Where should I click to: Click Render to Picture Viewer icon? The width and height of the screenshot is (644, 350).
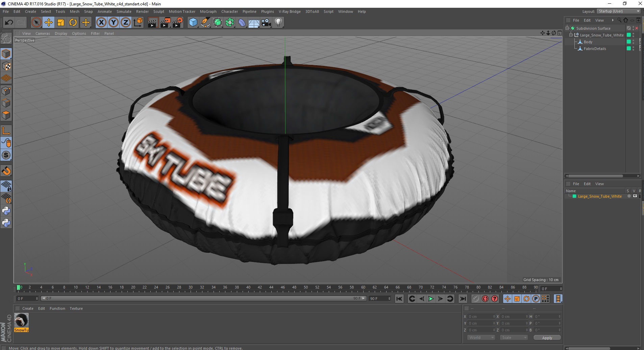click(165, 23)
